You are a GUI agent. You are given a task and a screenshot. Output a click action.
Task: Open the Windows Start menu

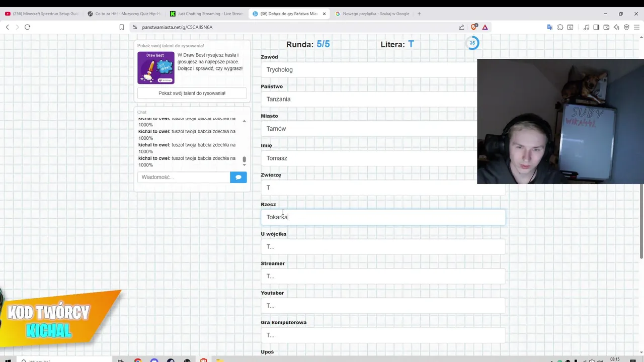click(8, 360)
